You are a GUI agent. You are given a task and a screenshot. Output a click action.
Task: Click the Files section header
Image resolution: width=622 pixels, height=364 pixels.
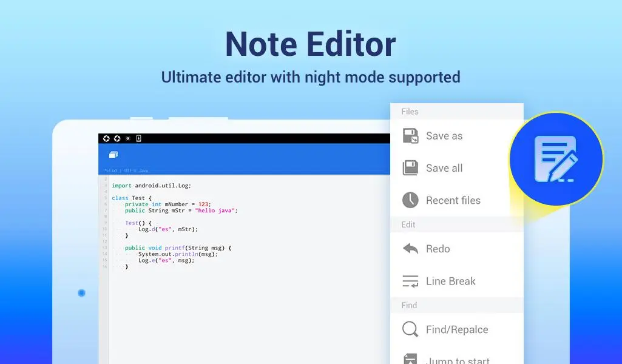(x=410, y=112)
